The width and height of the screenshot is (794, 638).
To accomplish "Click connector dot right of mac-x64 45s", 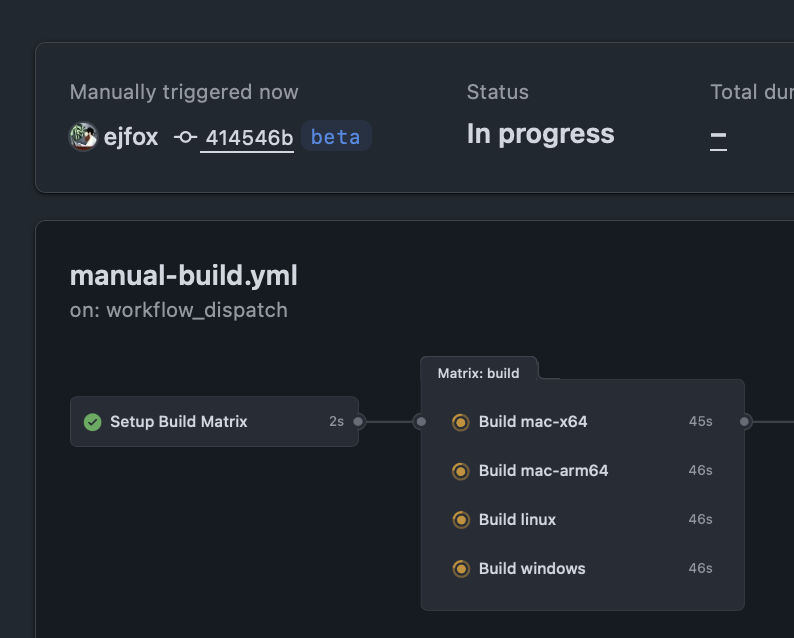I will pos(745,422).
